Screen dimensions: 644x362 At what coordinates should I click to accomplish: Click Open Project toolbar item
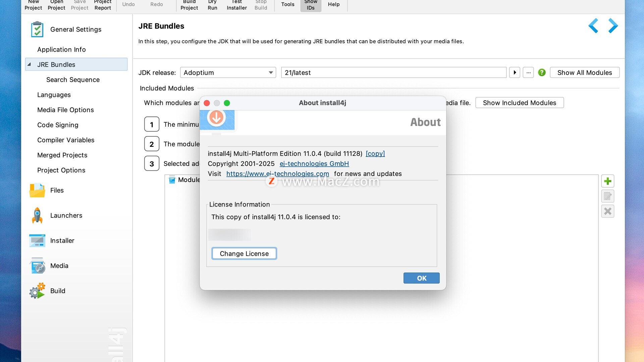56,5
